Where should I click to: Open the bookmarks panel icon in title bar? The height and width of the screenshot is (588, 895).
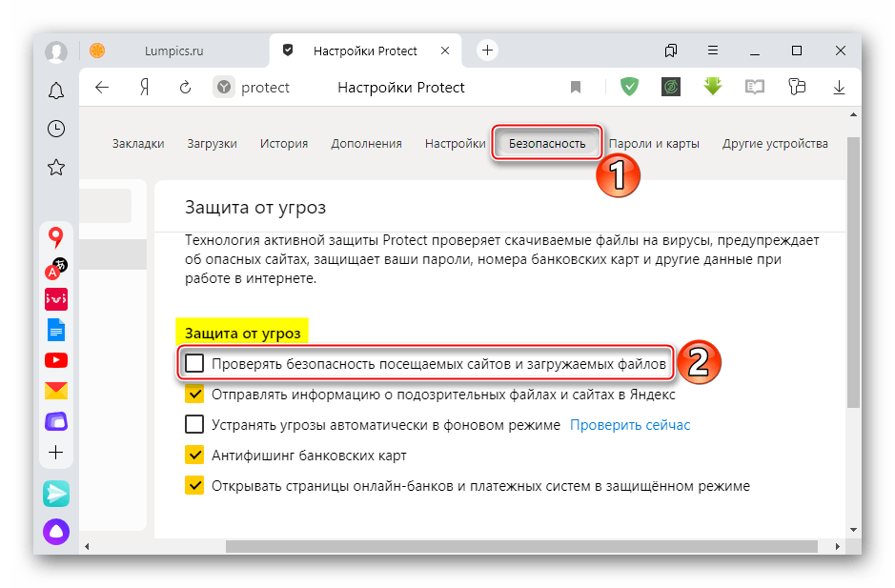tap(671, 51)
